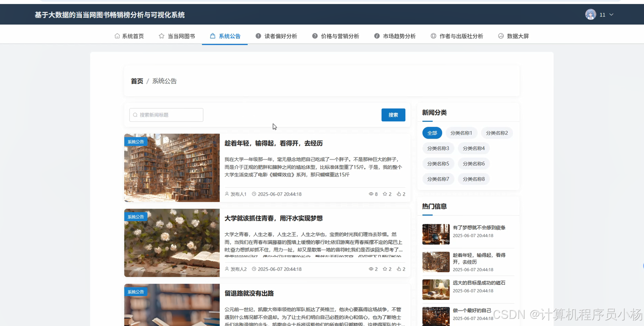Click the eye views icon on 大学就该抓住青春 article
644x326 pixels.
(x=371, y=269)
